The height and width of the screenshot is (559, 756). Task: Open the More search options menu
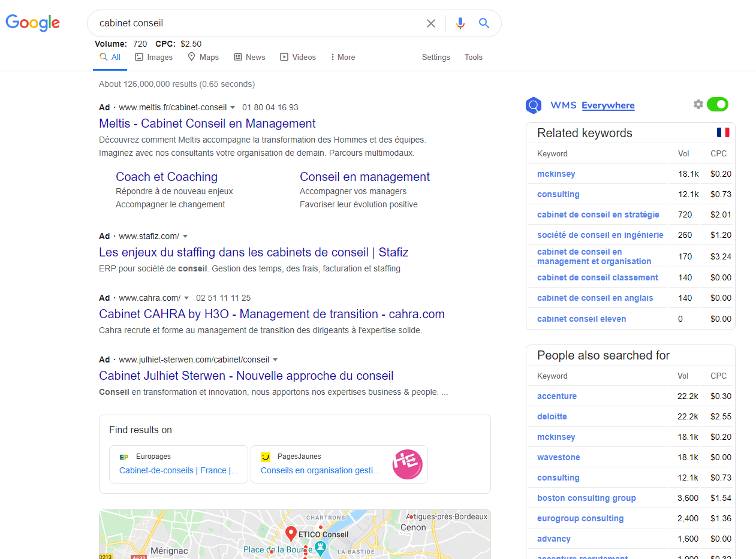pyautogui.click(x=342, y=58)
